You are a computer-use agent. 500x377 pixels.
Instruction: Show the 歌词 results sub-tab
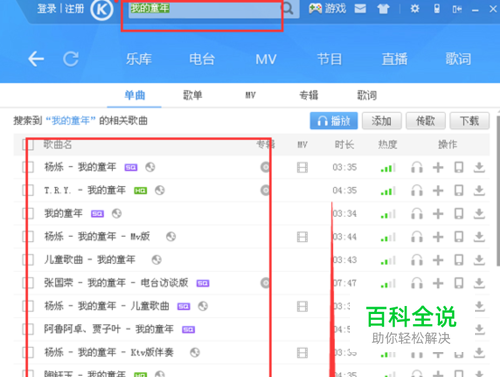[367, 95]
